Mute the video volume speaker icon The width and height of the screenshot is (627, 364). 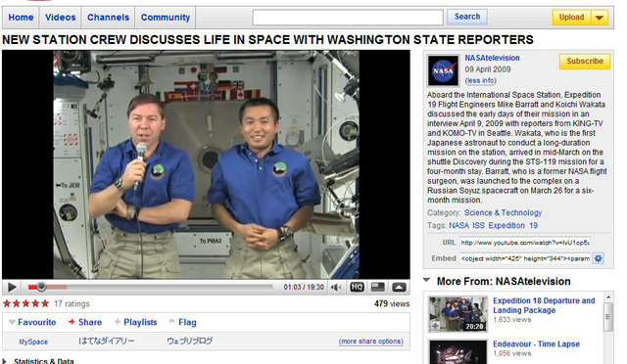(x=336, y=287)
